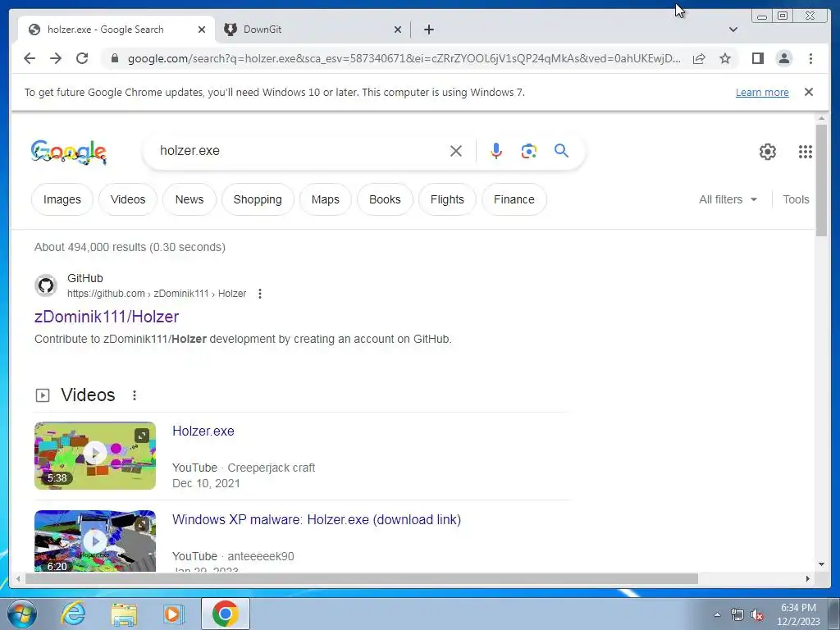Filter results by Flights

[x=447, y=199]
